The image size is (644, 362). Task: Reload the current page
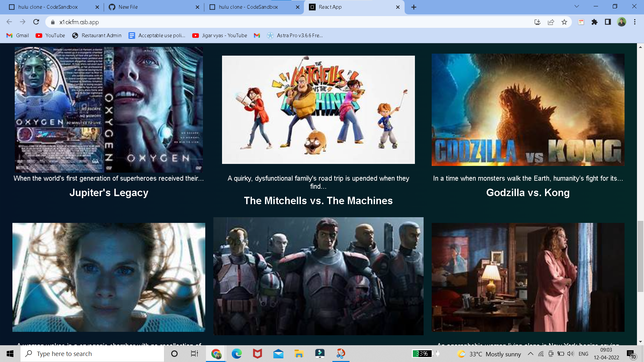pos(36,22)
